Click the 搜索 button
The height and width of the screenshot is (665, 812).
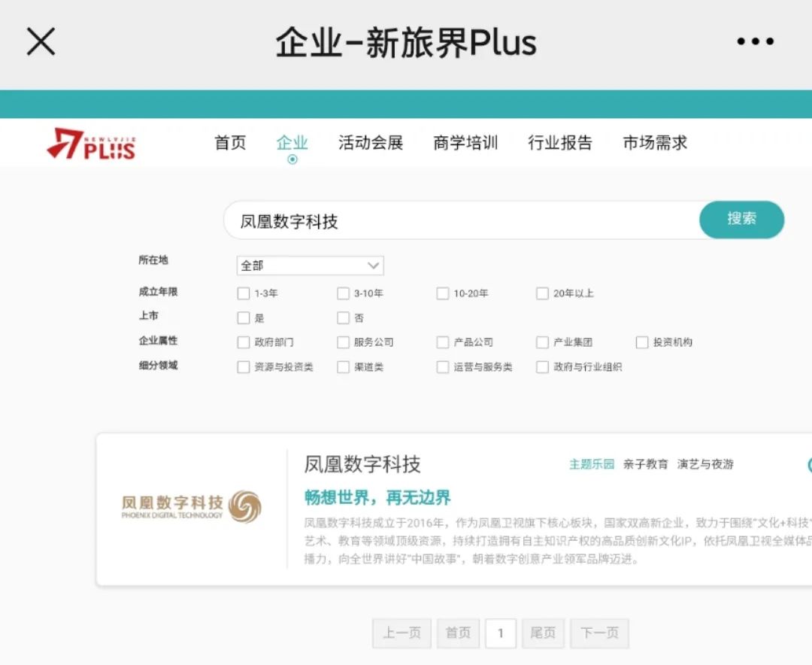tap(741, 220)
